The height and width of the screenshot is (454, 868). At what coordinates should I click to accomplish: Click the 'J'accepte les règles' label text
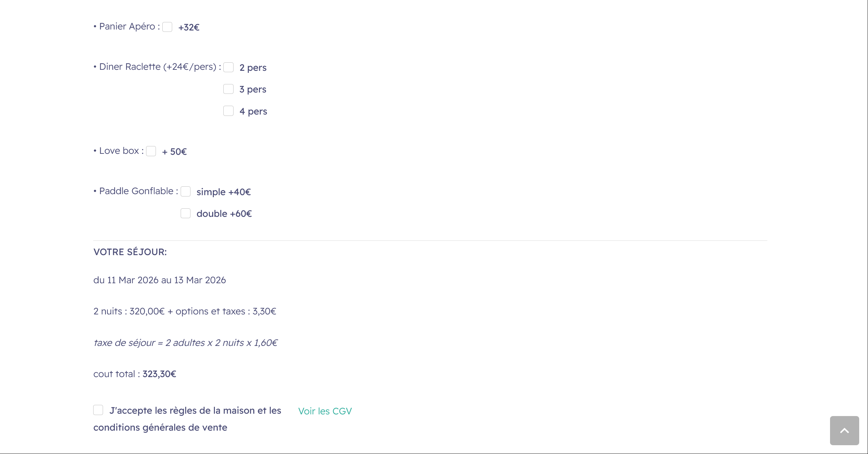(x=195, y=411)
